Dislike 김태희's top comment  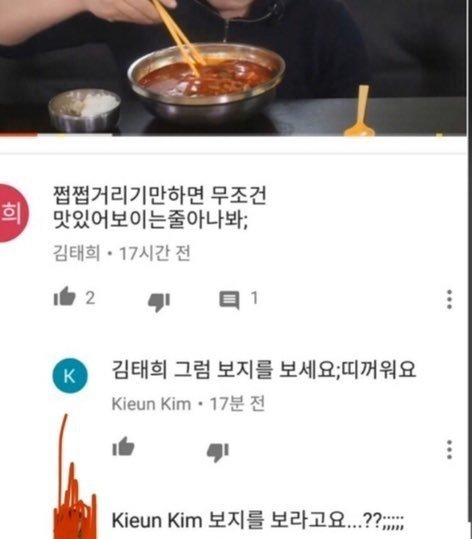point(158,302)
